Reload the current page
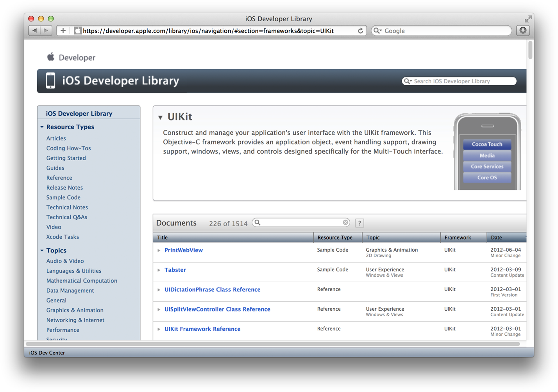 pyautogui.click(x=360, y=30)
